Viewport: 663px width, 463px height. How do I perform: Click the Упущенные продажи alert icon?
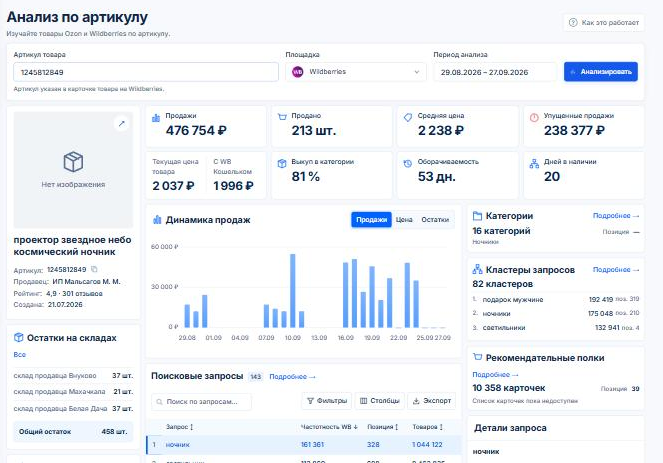[x=534, y=118]
